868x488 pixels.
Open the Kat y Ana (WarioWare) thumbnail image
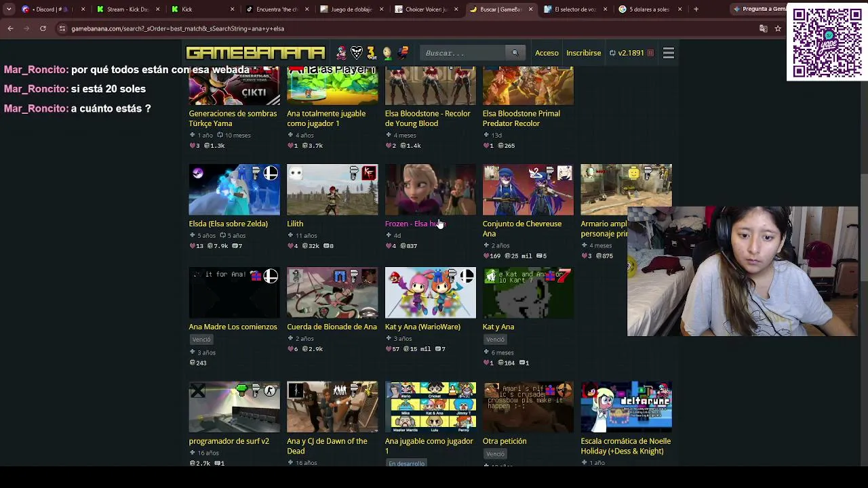(x=430, y=293)
